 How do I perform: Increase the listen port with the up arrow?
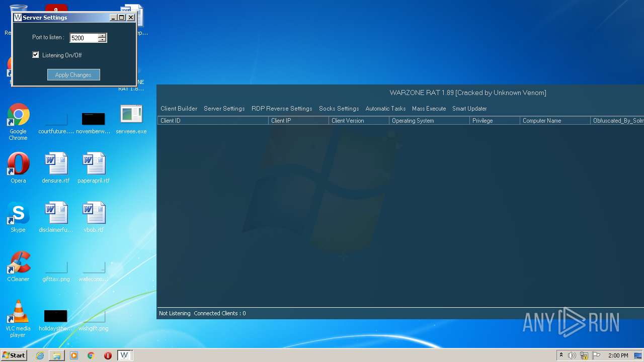click(x=102, y=36)
